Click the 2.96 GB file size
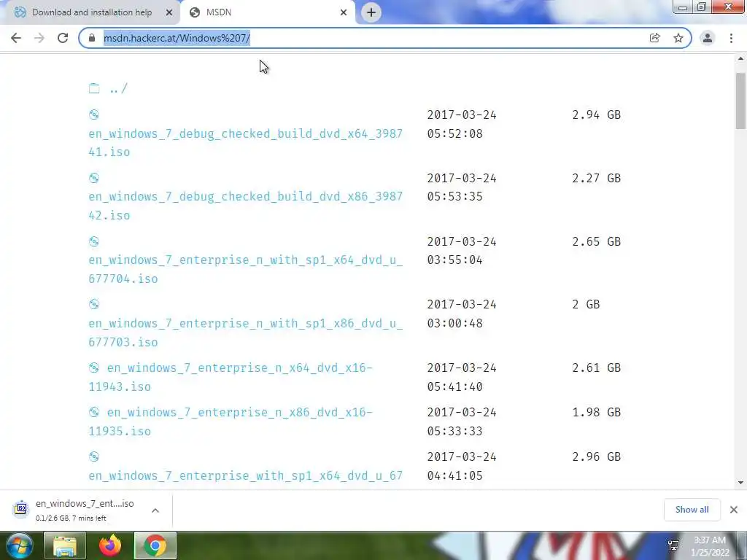747x560 pixels. point(597,456)
